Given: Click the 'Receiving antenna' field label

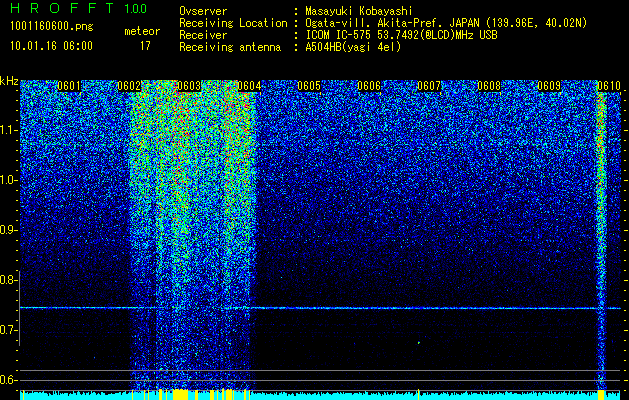Looking at the screenshot, I should click(230, 47).
